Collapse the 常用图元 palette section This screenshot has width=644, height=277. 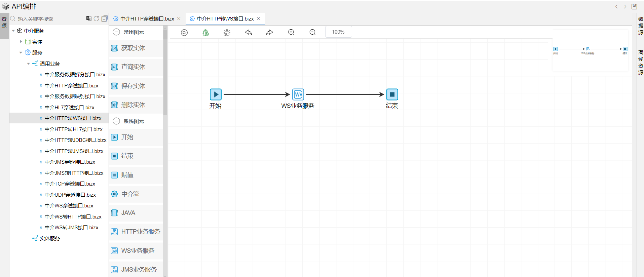coord(116,32)
